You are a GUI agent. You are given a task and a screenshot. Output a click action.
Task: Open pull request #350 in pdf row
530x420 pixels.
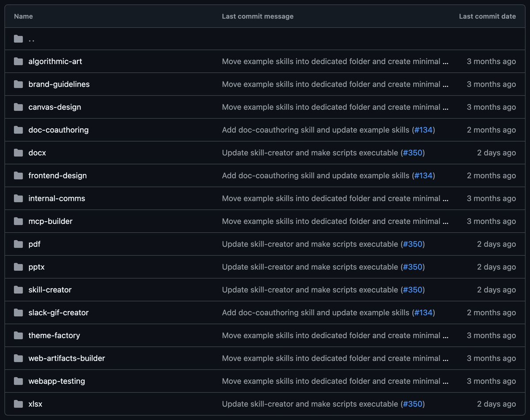click(x=413, y=244)
